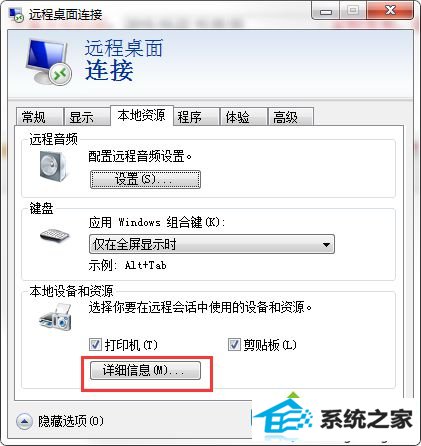This screenshot has height=446, width=421.
Task: Click the printer and camera devices icon
Action: point(55,317)
